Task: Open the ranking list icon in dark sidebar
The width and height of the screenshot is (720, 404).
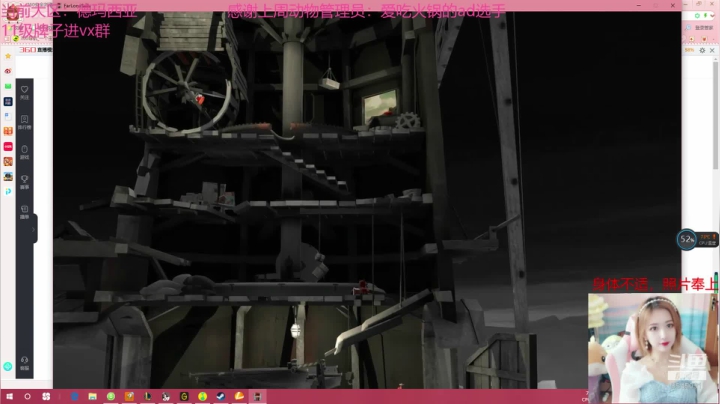Action: pos(24,122)
